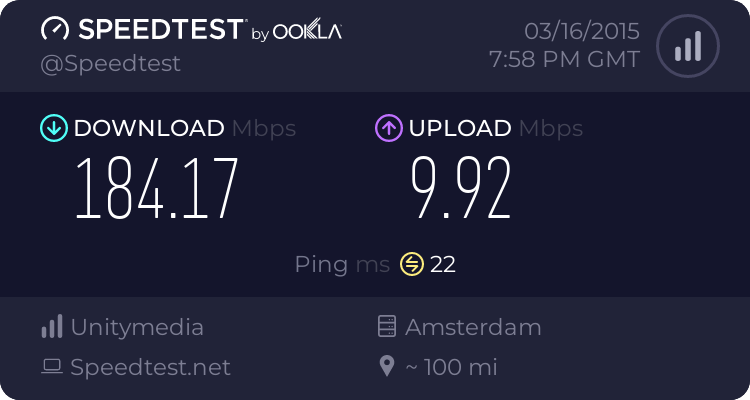Click the server icon beside Amsterdam
This screenshot has width=750, height=400.
pos(387,327)
